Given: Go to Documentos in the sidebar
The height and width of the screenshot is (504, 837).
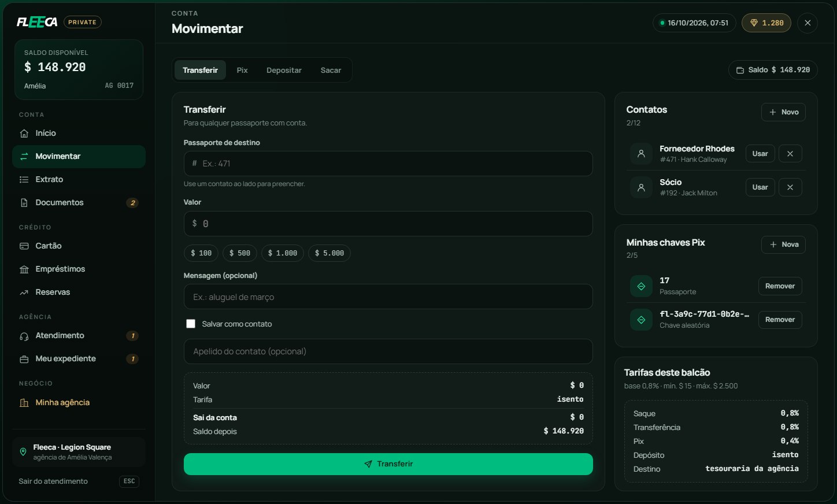Looking at the screenshot, I should (x=79, y=202).
